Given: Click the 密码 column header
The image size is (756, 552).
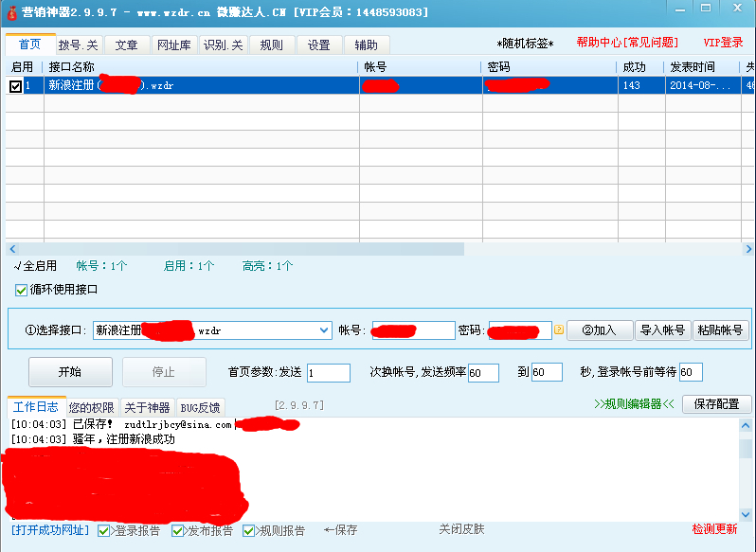Looking at the screenshot, I should click(549, 67).
